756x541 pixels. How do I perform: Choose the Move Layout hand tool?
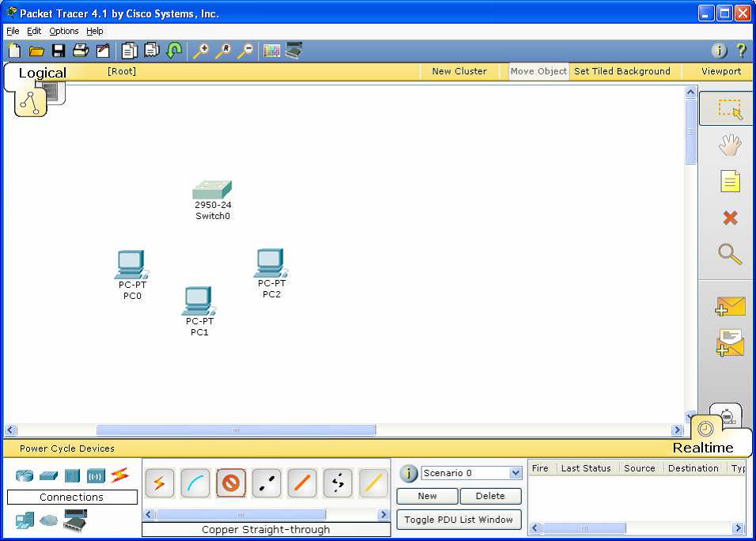click(x=730, y=145)
